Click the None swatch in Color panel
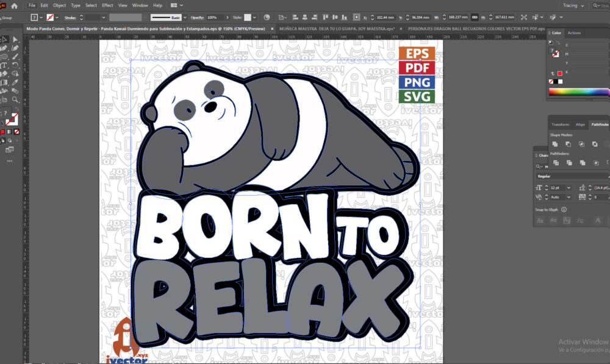Viewport: 610px width, 364px height. coord(551,82)
